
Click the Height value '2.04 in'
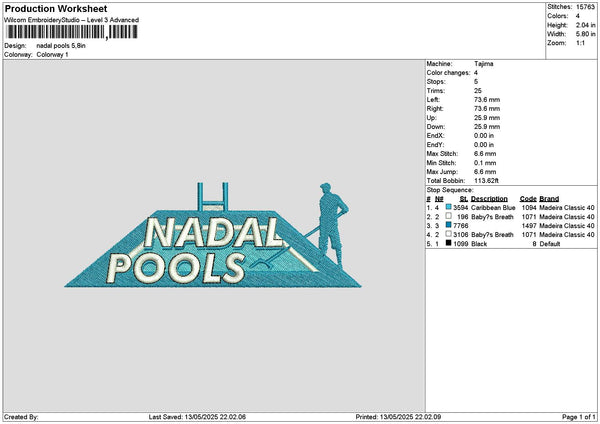(585, 25)
